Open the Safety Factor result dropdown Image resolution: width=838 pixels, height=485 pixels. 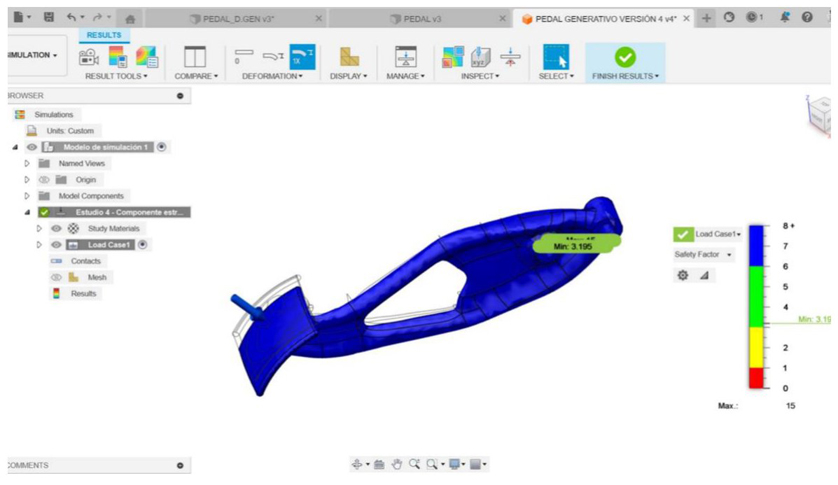pos(704,255)
